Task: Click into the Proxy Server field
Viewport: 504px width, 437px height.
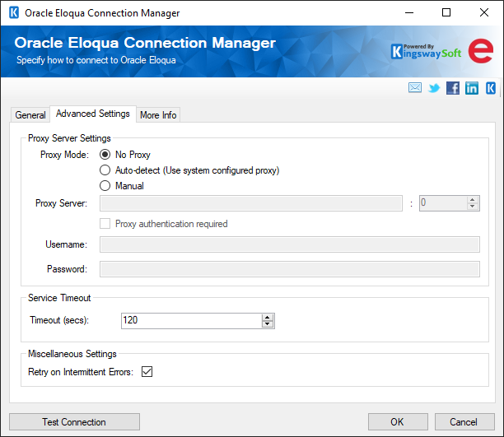Action: point(250,203)
